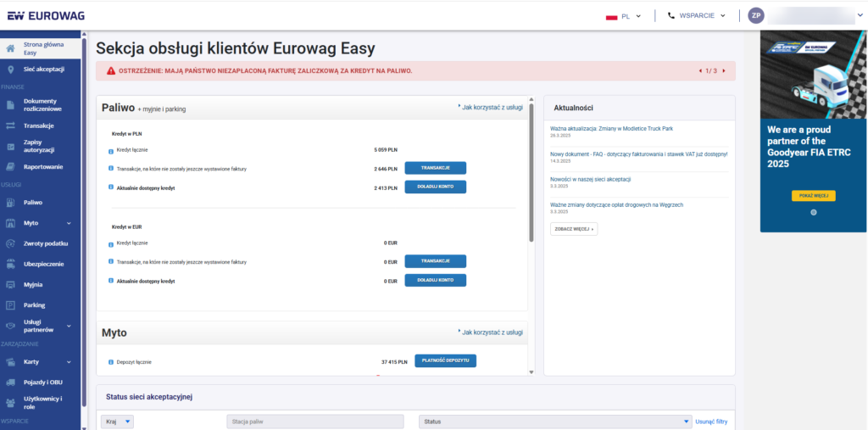Click the Paliwo panel vertical scrollbar
Image resolution: width=868 pixels, height=430 pixels.
(x=531, y=172)
